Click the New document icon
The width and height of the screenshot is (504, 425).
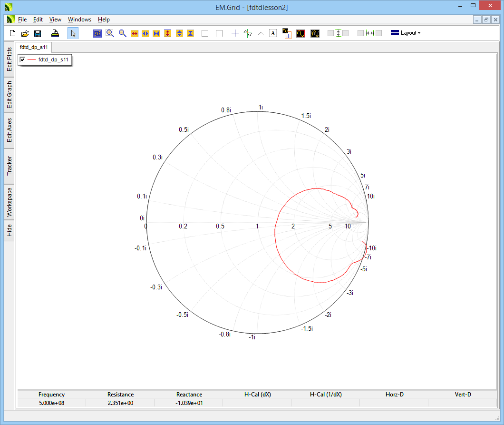click(13, 33)
